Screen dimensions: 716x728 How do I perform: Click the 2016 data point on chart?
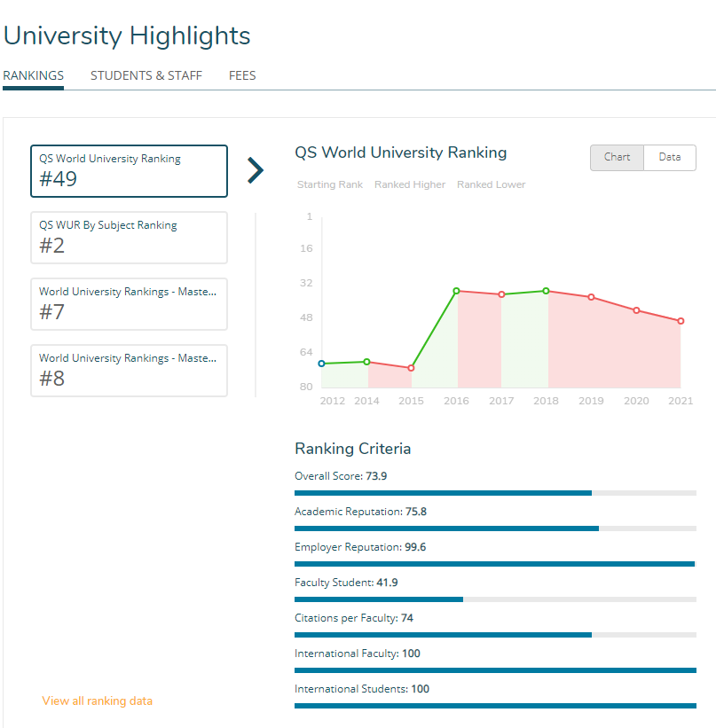click(456, 291)
